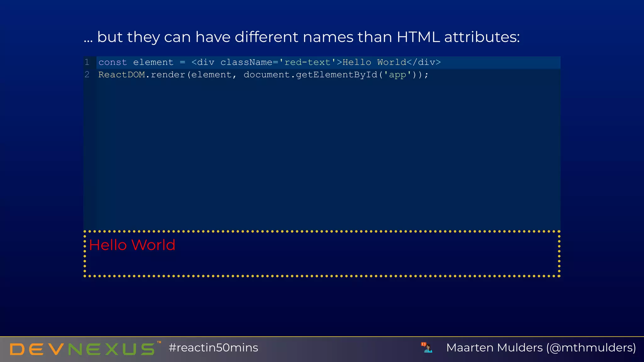Screen dimensions: 644x362
Task: Click the speaker avatar emoji icon
Action: coord(427,348)
